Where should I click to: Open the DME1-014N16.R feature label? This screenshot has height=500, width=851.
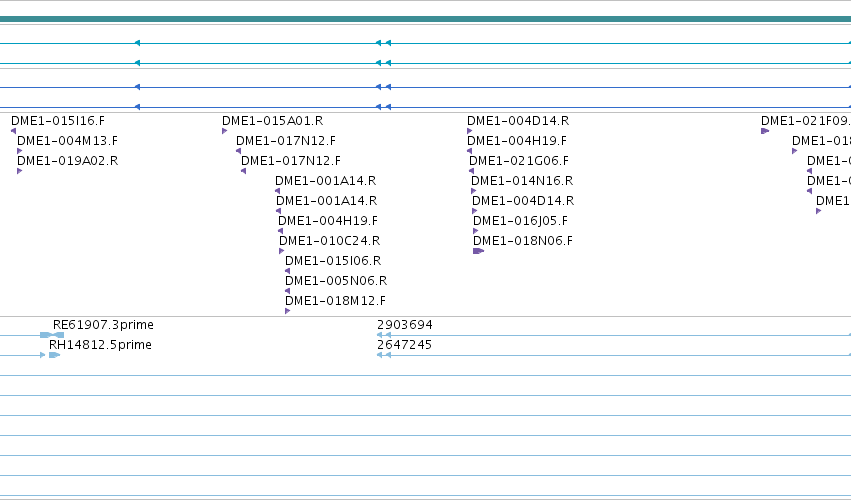pos(522,181)
